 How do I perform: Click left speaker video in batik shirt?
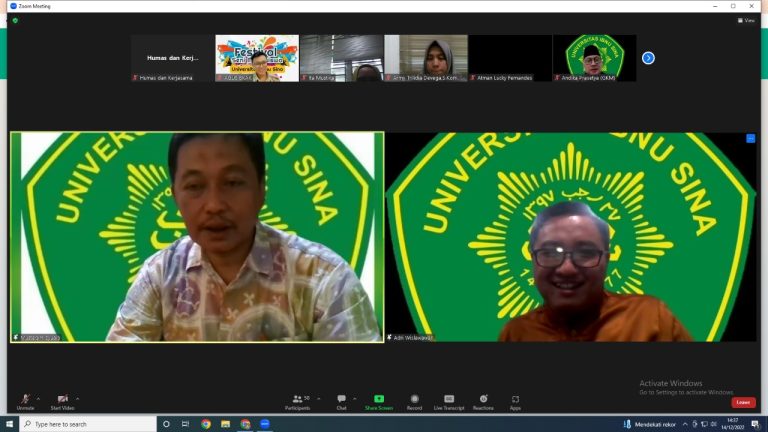(x=197, y=237)
